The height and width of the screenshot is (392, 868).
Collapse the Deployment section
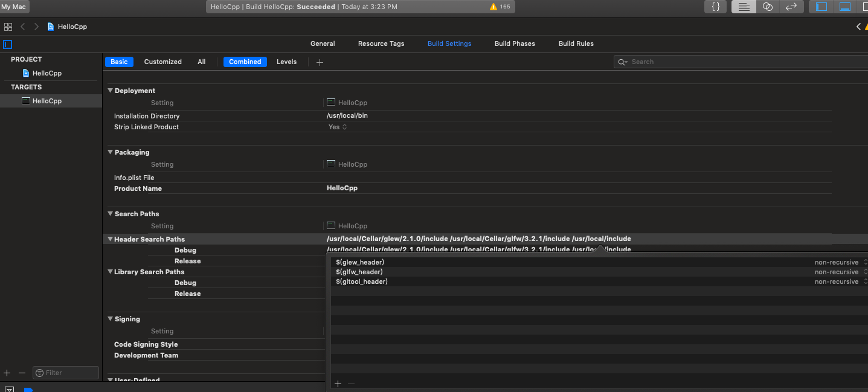(111, 91)
